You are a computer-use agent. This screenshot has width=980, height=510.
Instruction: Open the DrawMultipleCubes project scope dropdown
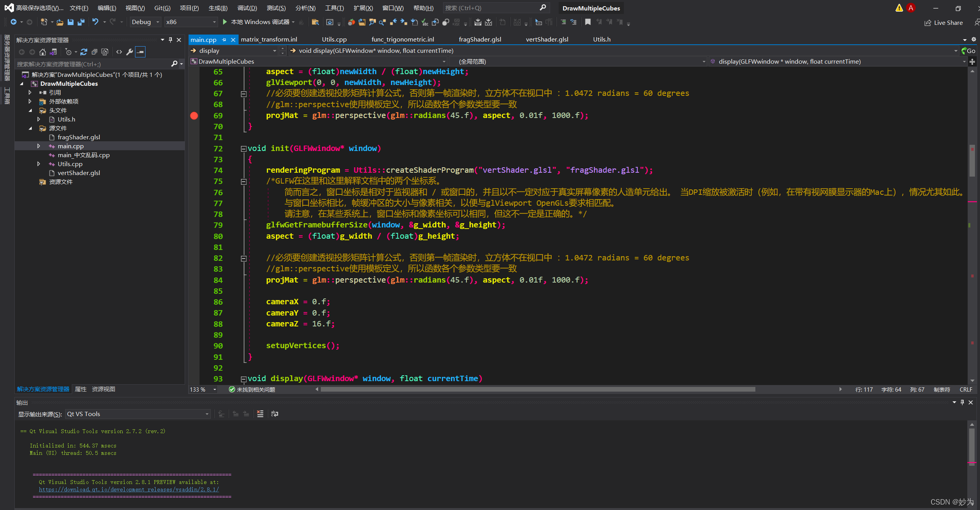tap(318, 62)
